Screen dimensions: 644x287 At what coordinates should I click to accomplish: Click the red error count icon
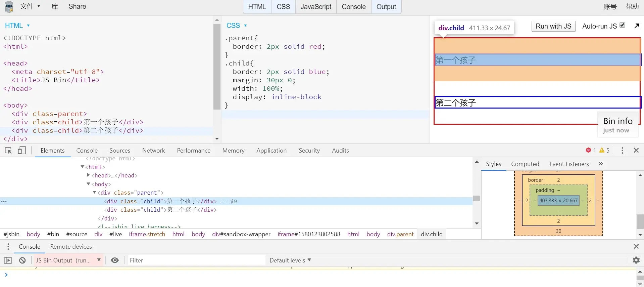pyautogui.click(x=588, y=150)
